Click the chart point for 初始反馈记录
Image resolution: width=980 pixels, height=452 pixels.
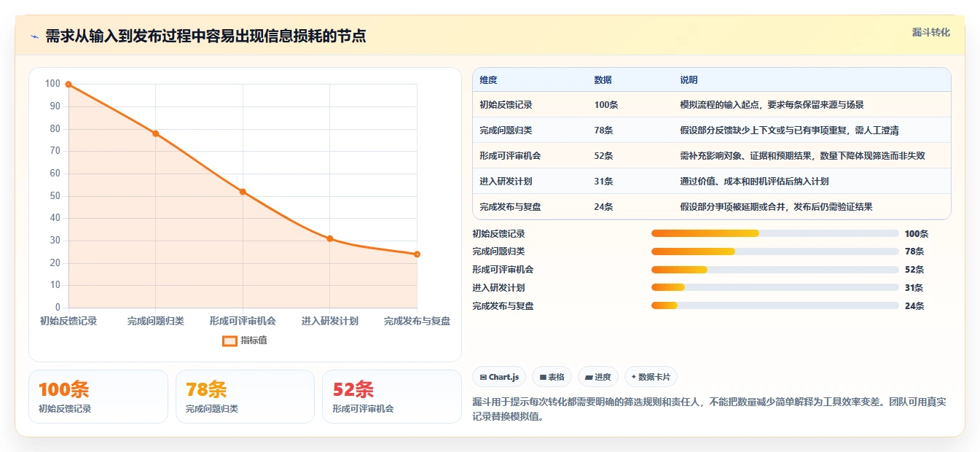click(x=68, y=85)
